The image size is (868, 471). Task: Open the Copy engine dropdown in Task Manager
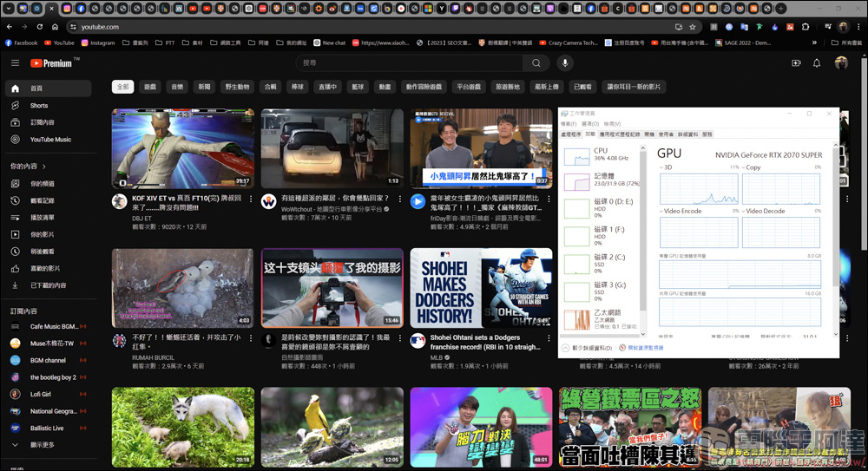pyautogui.click(x=744, y=167)
